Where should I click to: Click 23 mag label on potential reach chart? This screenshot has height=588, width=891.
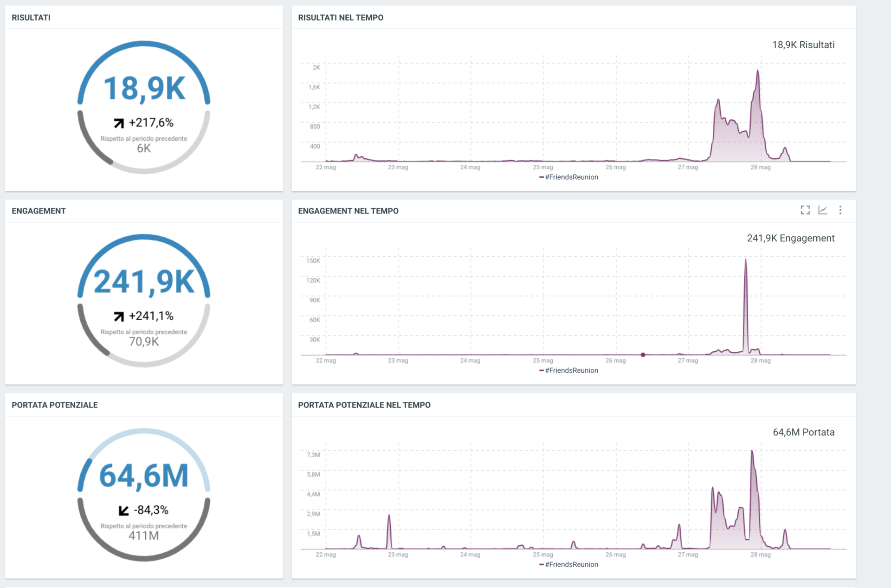click(398, 555)
